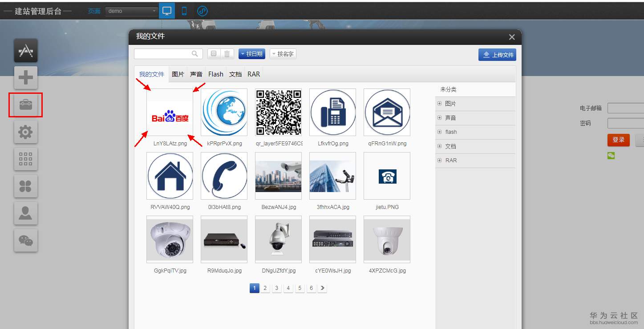This screenshot has width=644, height=329.
Task: Click the blue circular link icon in top bar
Action: pos(203,11)
